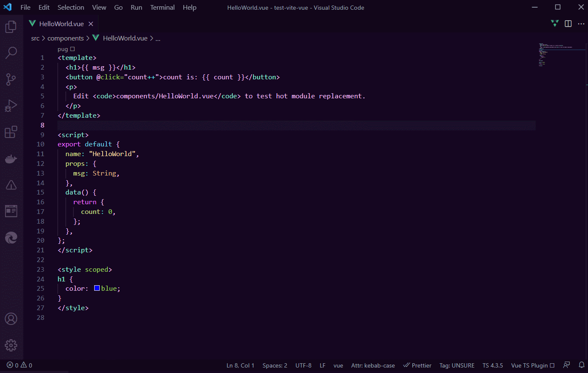
Task: Open the blue color picker swatch
Action: (97, 288)
